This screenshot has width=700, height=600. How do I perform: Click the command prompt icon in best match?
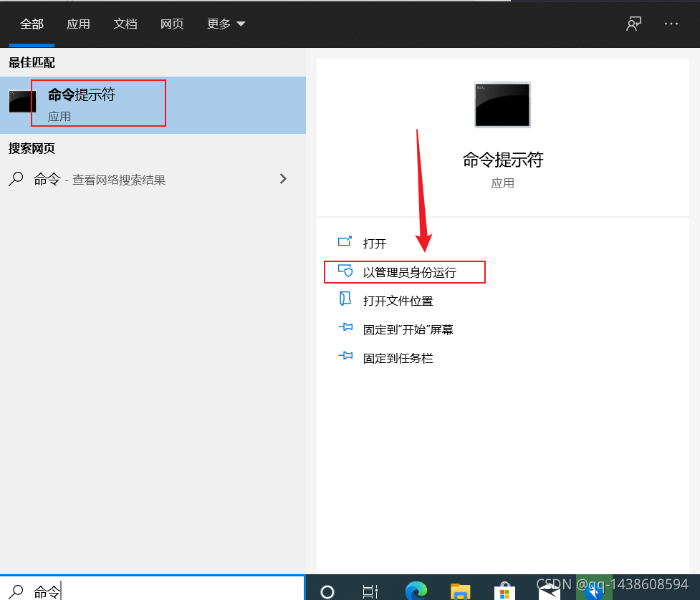click(x=22, y=101)
